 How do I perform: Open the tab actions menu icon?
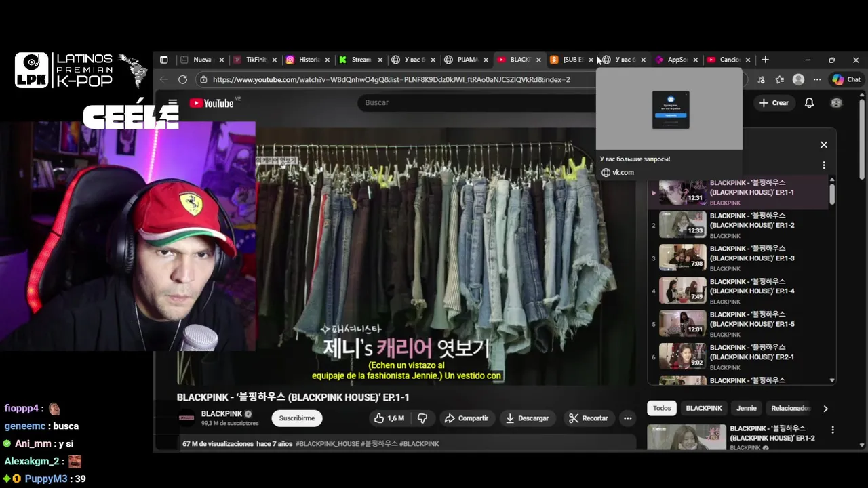[163, 60]
